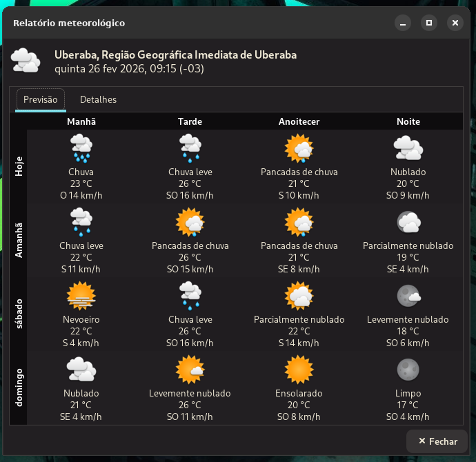
Task: Click Sunday evening's sunny icon
Action: click(299, 370)
